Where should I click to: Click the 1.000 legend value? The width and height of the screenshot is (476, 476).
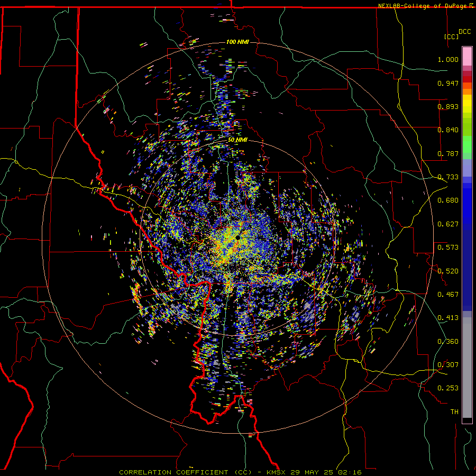448,59
